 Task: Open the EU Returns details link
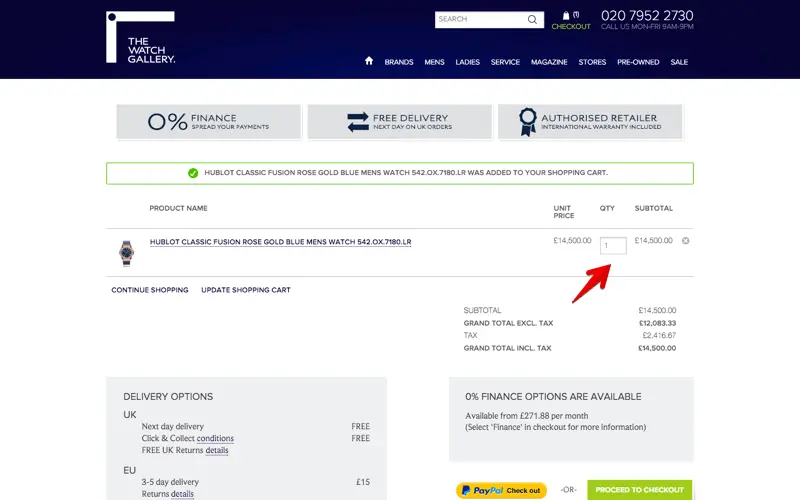(182, 494)
